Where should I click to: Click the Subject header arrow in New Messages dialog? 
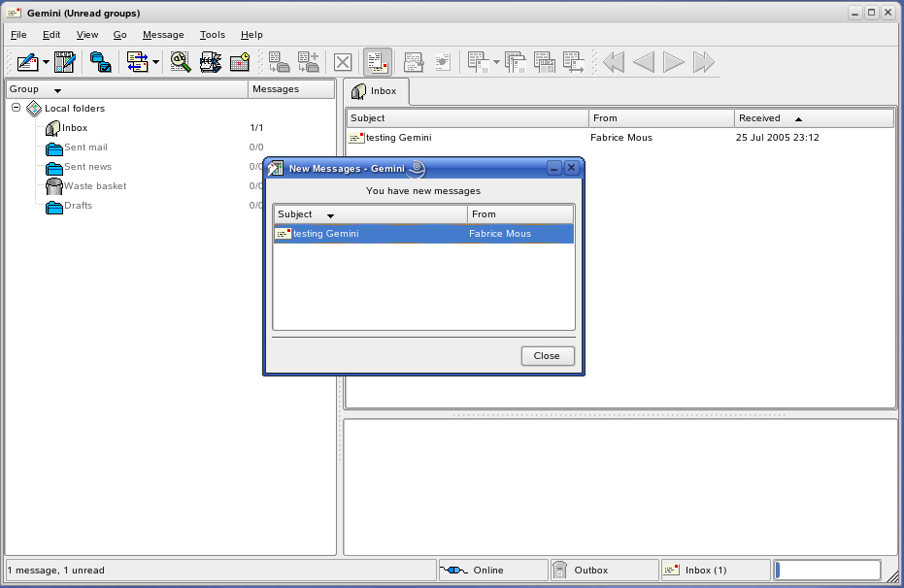pos(330,215)
